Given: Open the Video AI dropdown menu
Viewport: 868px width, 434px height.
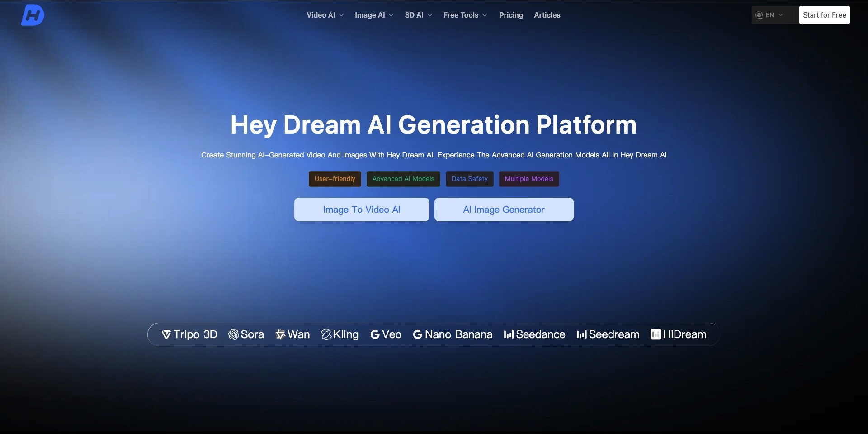Looking at the screenshot, I should click(325, 15).
